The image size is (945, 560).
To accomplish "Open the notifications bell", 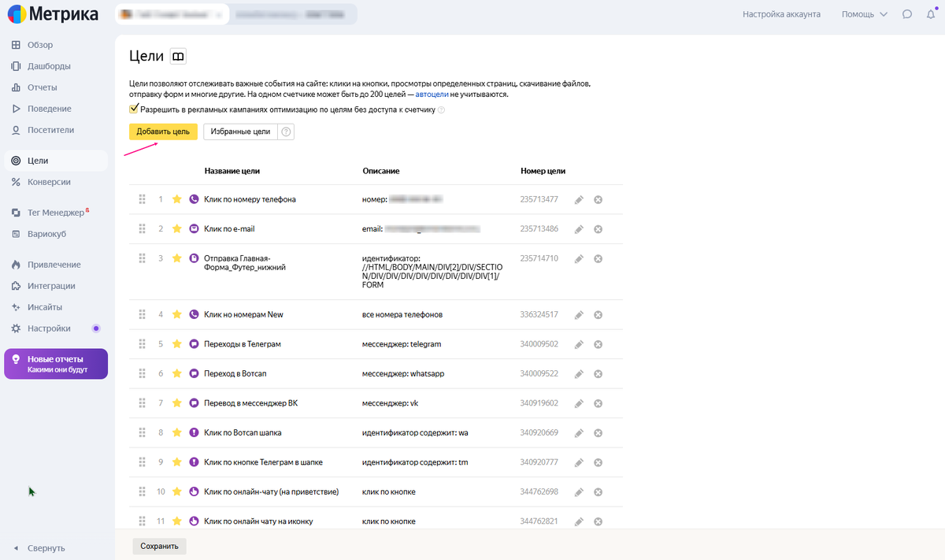I will 929,14.
